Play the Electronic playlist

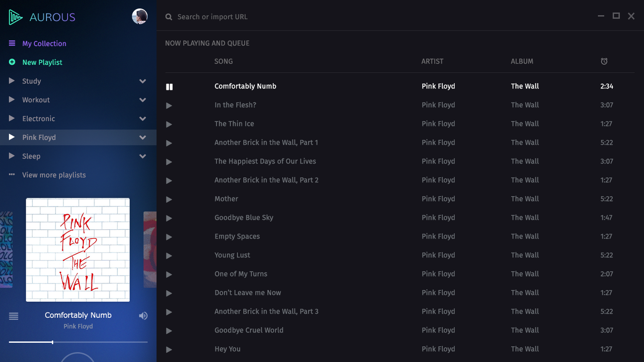(x=12, y=118)
